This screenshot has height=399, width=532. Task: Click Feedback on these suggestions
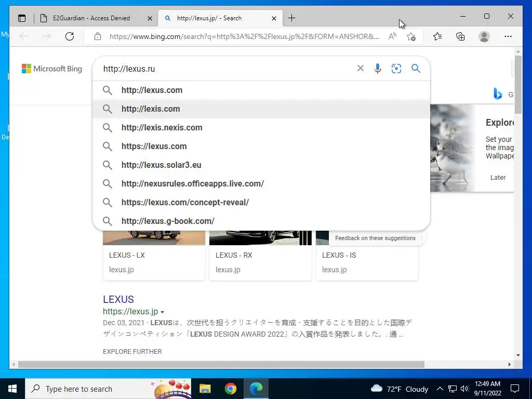[x=375, y=238]
